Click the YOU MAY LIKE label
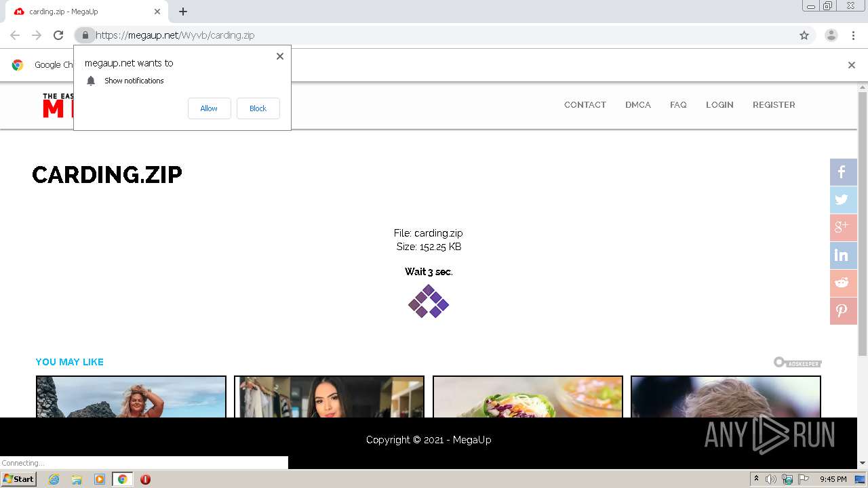The image size is (868, 488). (70, 362)
